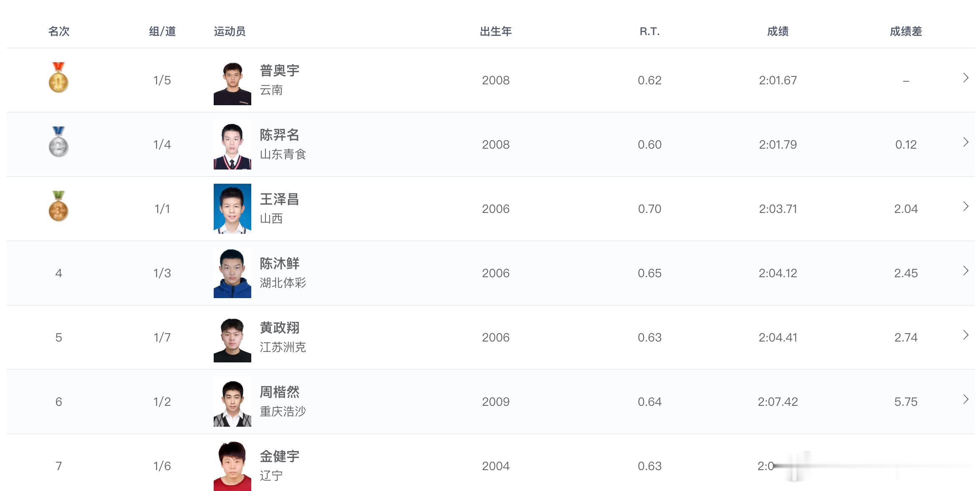Click lane value 1/4

[x=162, y=144]
